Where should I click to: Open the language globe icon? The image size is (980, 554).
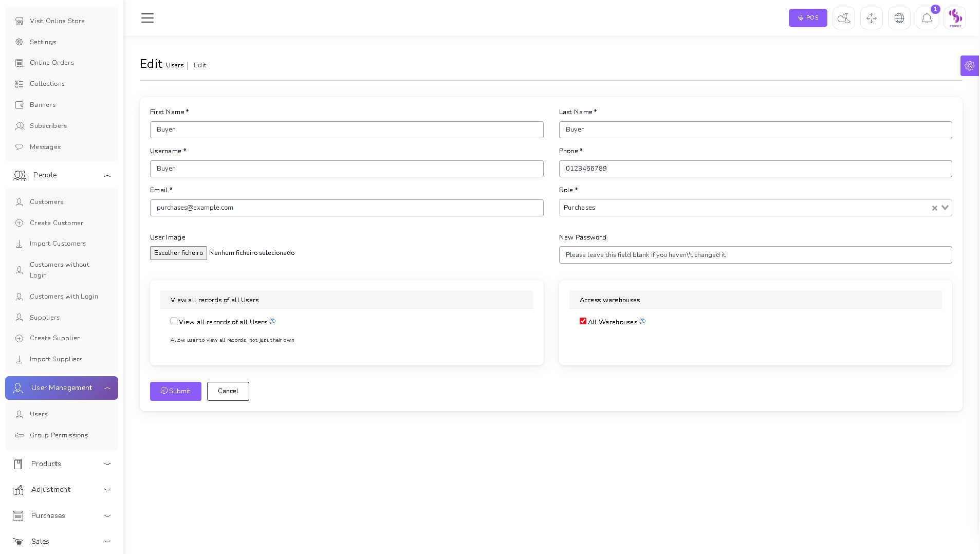click(x=899, y=19)
